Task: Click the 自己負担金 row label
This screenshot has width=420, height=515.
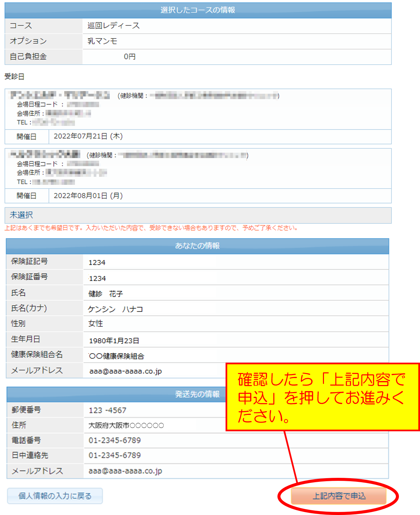Action: pos(28,57)
